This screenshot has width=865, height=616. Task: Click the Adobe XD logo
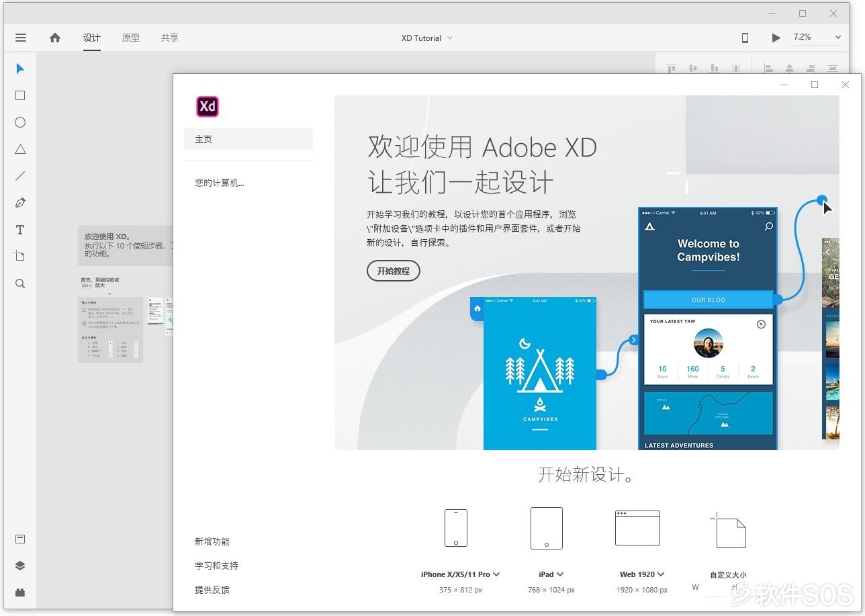coord(208,106)
